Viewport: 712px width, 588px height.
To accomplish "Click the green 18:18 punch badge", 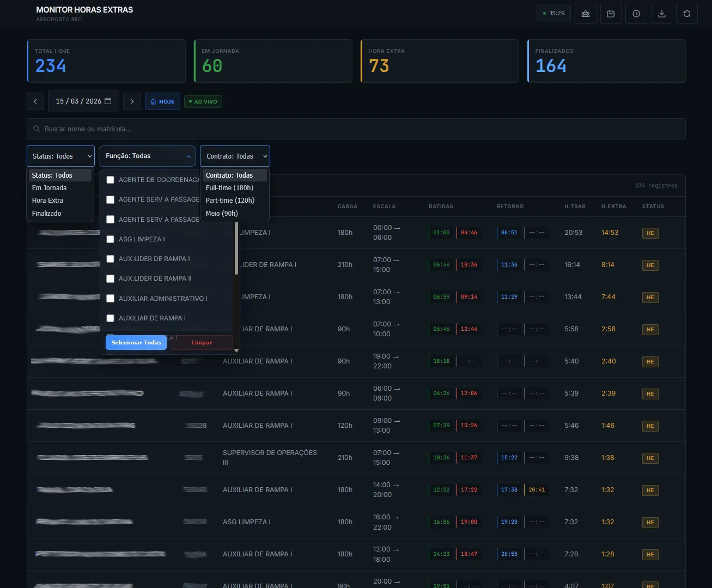I will [441, 361].
